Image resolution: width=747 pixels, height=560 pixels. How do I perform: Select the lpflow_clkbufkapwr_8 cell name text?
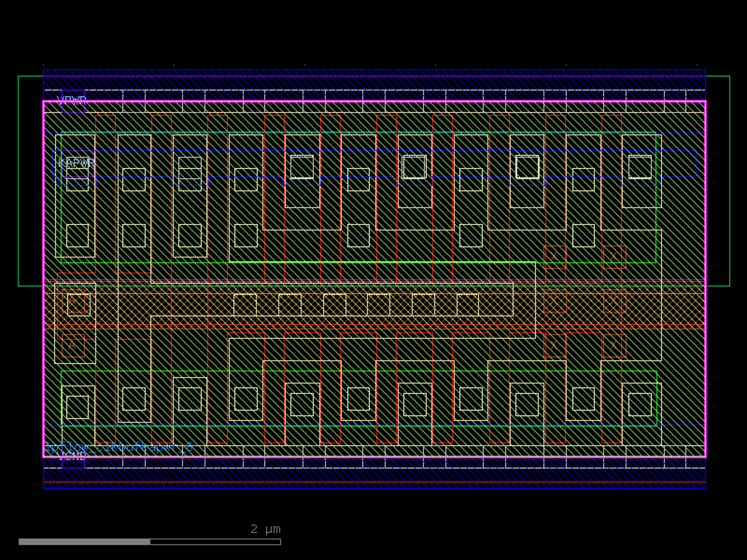tap(119, 447)
